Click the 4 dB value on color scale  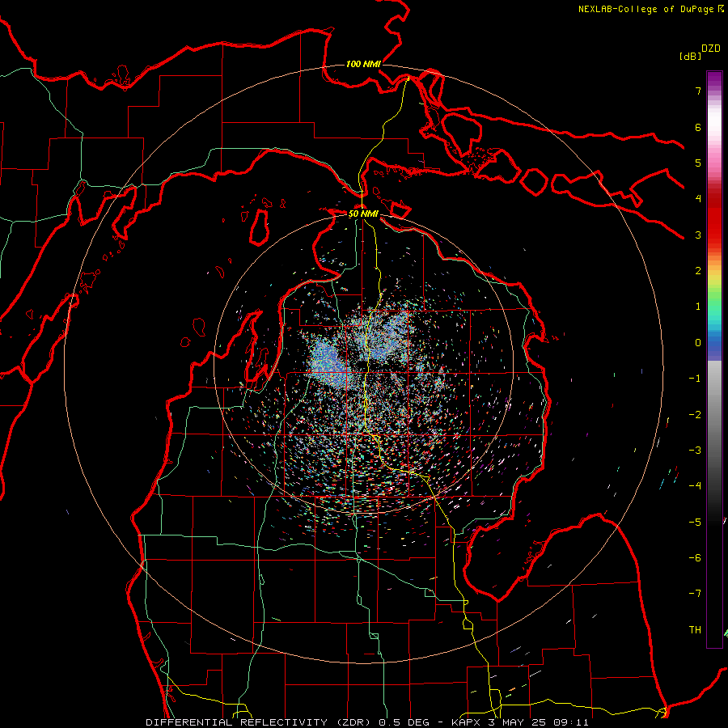[698, 199]
